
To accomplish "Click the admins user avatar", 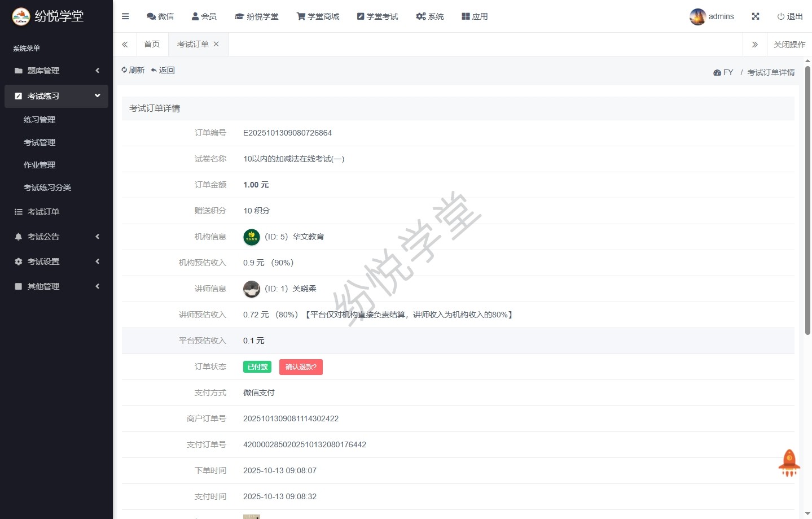I will [697, 17].
